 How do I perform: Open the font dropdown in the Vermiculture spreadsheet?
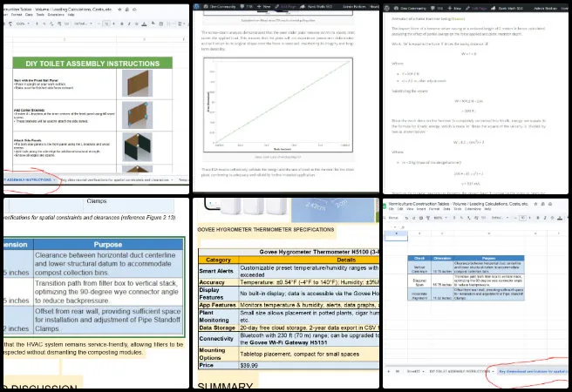500,218
